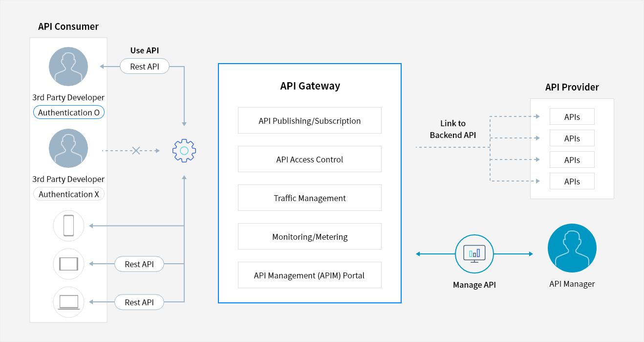This screenshot has height=342, width=644.
Task: Toggle Authentication X for the second developer
Action: pyautogui.click(x=68, y=194)
